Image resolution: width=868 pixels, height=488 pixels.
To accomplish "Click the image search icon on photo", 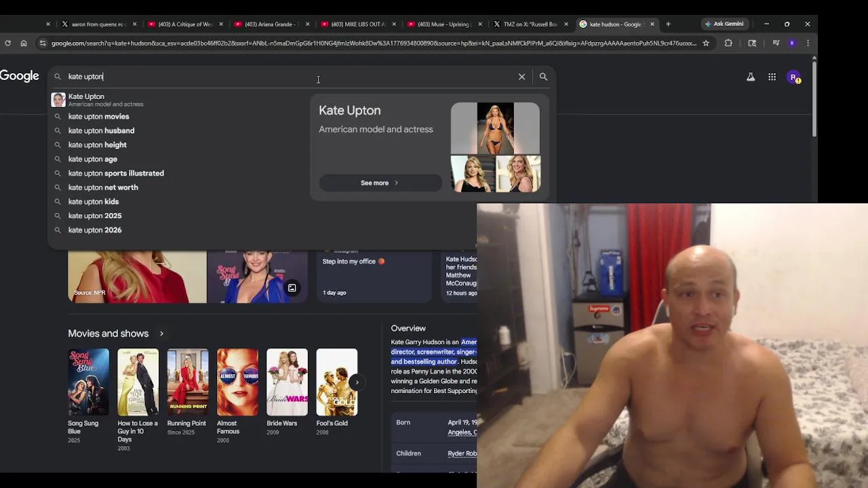I will coord(292,288).
